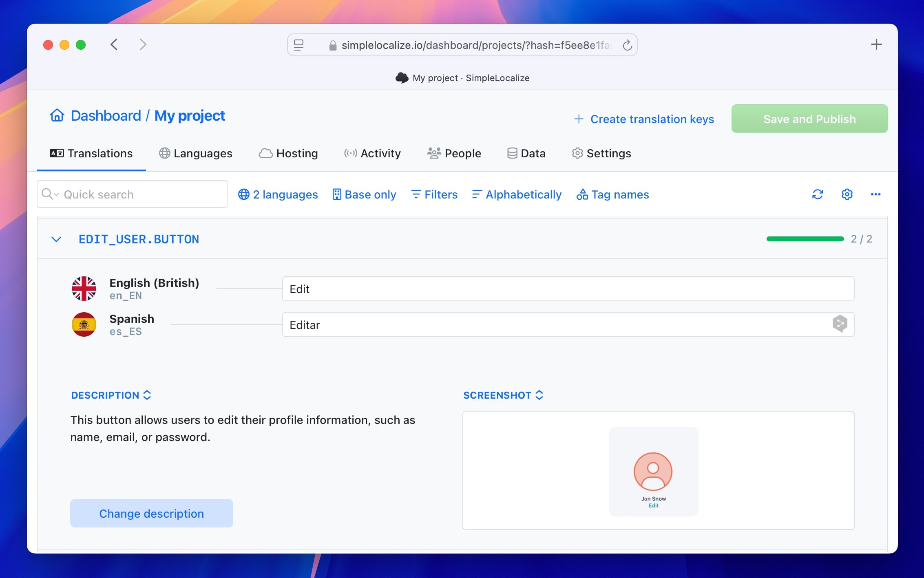This screenshot has width=924, height=578.
Task: Click the 'English (British)' language label
Action: click(x=154, y=283)
